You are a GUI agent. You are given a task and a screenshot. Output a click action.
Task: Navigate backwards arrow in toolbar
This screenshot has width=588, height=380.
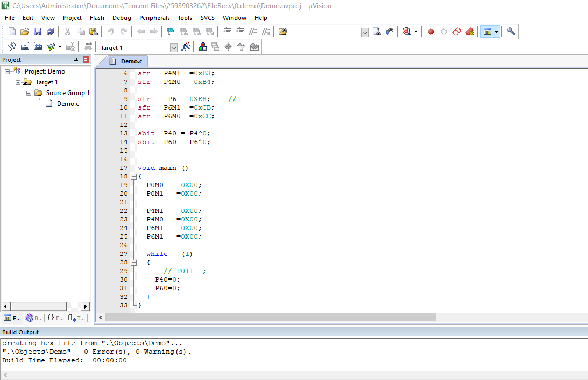141,32
